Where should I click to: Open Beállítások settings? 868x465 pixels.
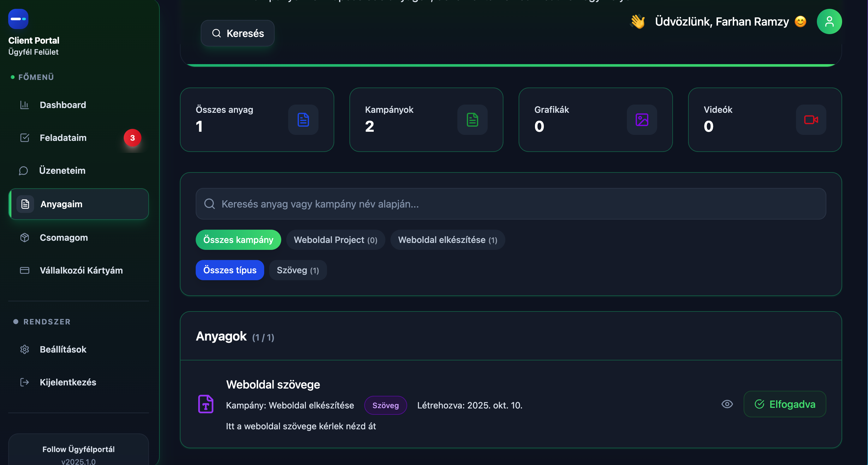point(63,349)
